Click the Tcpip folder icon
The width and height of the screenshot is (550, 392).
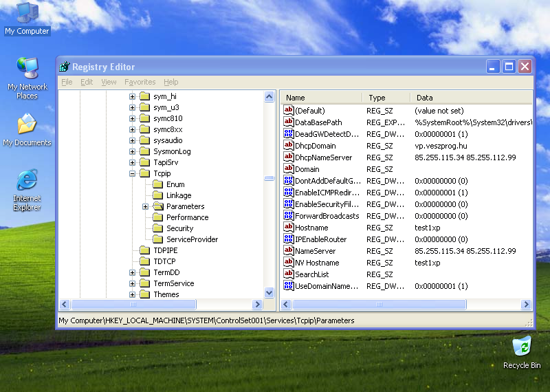[x=145, y=173]
